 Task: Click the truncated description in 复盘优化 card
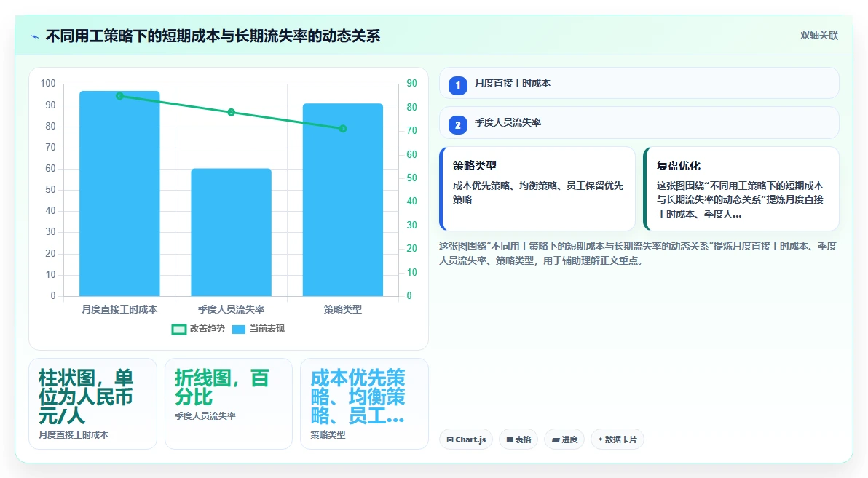[740, 200]
